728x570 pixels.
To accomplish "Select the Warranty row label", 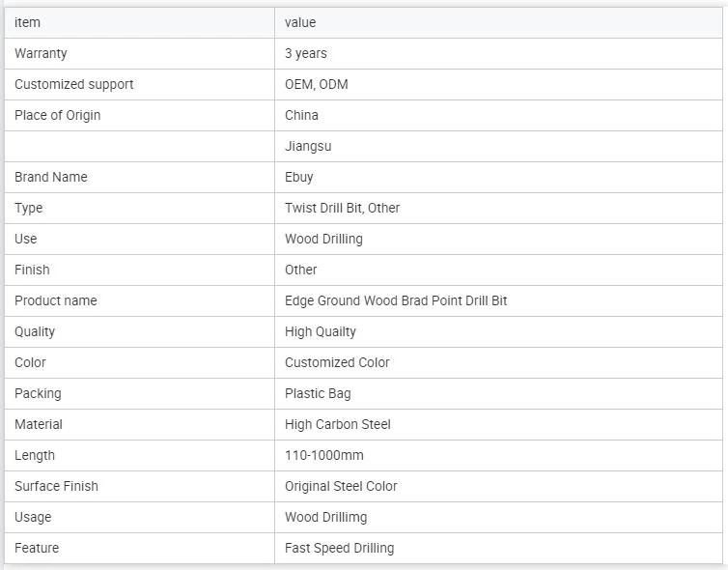I will point(41,53).
